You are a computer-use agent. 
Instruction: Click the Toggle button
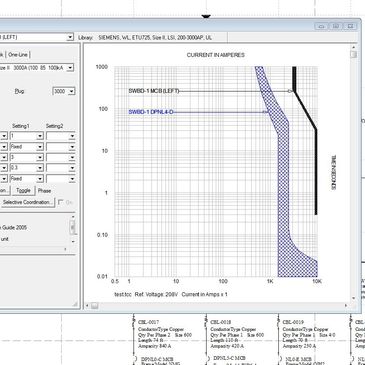coord(23,191)
